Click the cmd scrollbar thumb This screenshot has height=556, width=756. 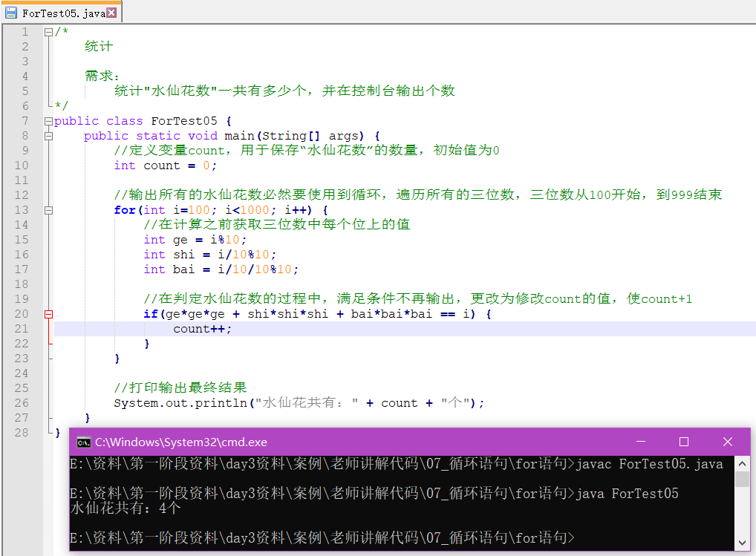pyautogui.click(x=742, y=479)
